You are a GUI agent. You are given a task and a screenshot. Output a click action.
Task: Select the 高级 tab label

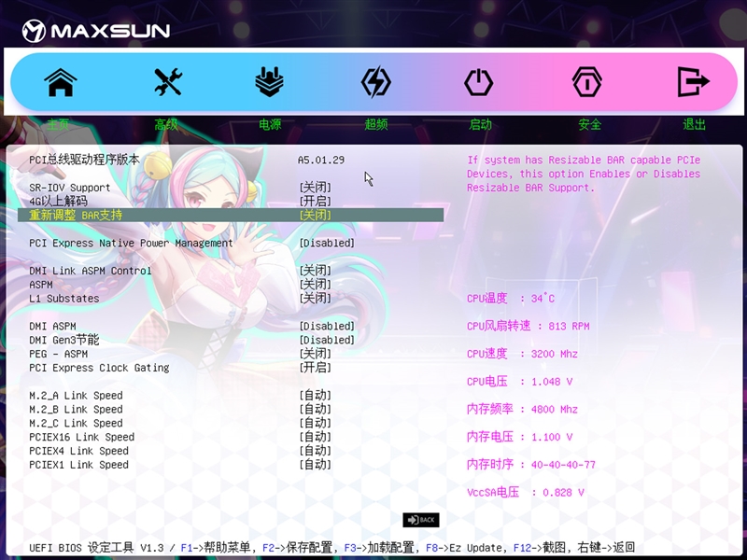click(x=166, y=125)
